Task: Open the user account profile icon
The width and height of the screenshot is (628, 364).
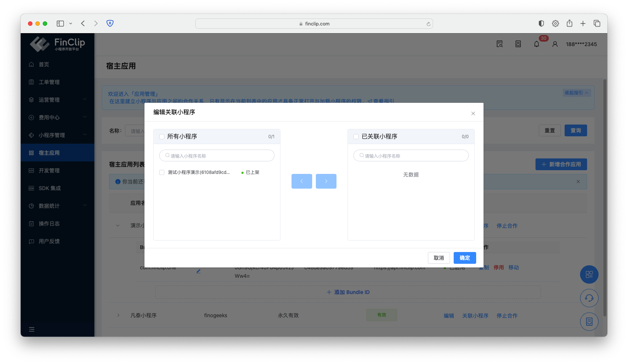Action: (555, 44)
